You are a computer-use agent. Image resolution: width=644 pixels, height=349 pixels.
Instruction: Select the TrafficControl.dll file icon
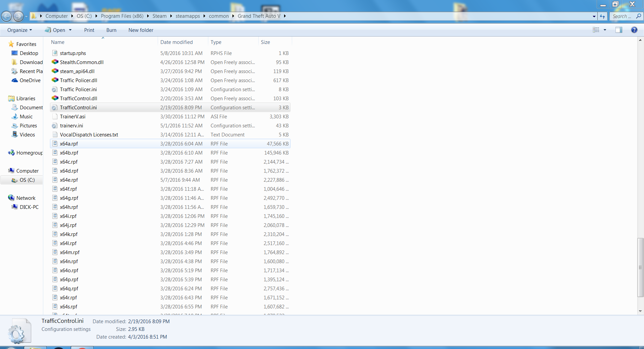[x=55, y=98]
